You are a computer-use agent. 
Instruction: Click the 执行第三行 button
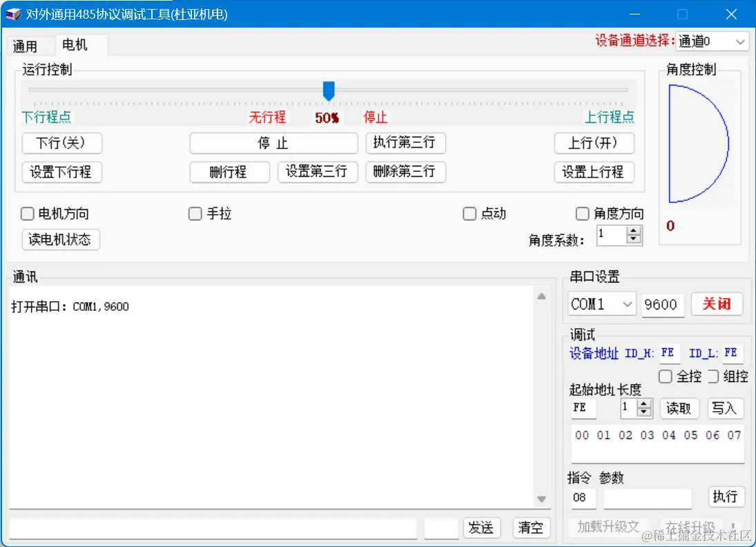(x=405, y=142)
